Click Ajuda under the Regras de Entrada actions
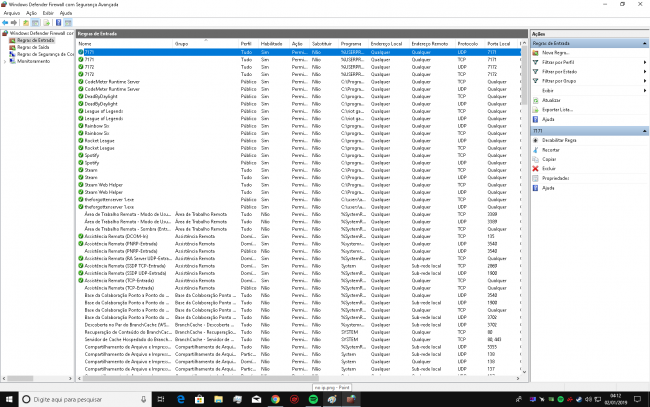Image resolution: width=650 pixels, height=407 pixels. click(x=548, y=119)
